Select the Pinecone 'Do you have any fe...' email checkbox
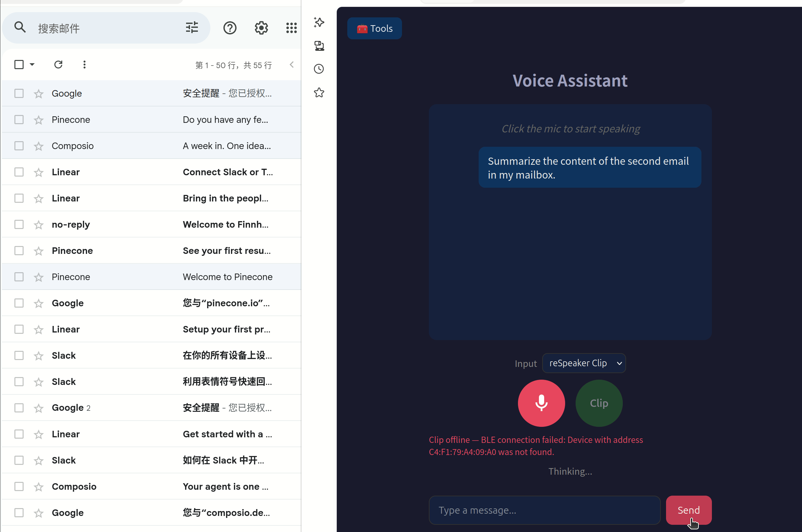Screen dimensions: 802x532 (19, 120)
